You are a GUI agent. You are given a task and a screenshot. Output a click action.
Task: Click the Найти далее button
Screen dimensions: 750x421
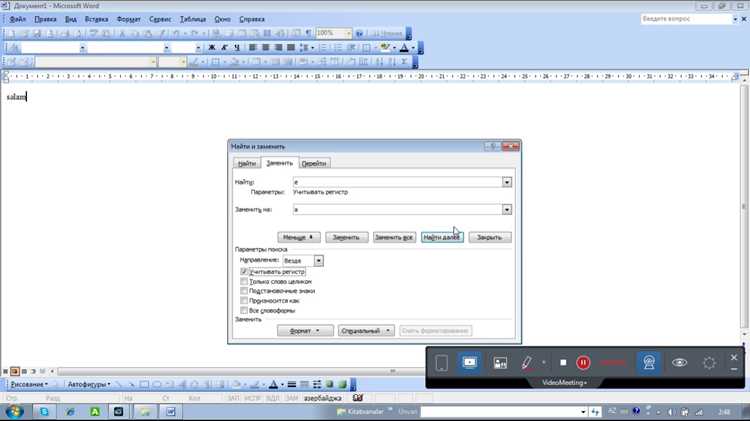tap(442, 237)
